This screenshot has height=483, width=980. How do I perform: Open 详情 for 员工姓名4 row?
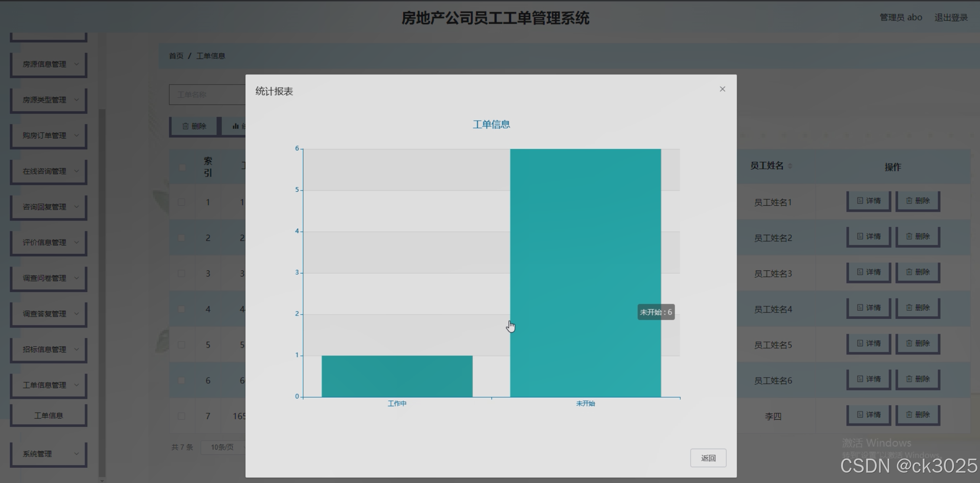tap(869, 308)
